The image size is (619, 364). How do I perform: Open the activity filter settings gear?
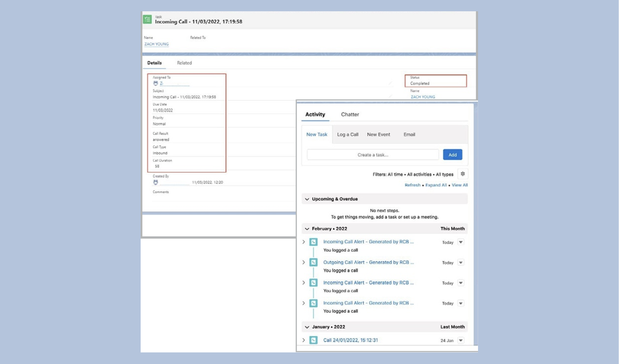[463, 174]
